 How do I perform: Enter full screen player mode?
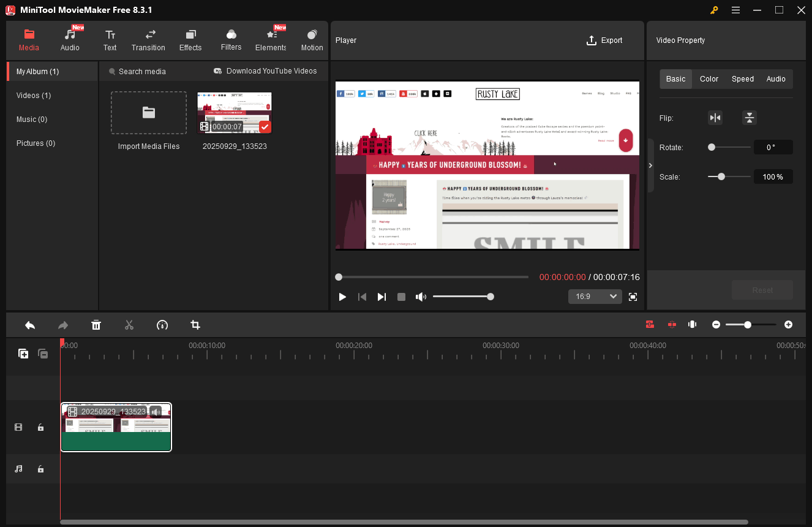(x=633, y=297)
